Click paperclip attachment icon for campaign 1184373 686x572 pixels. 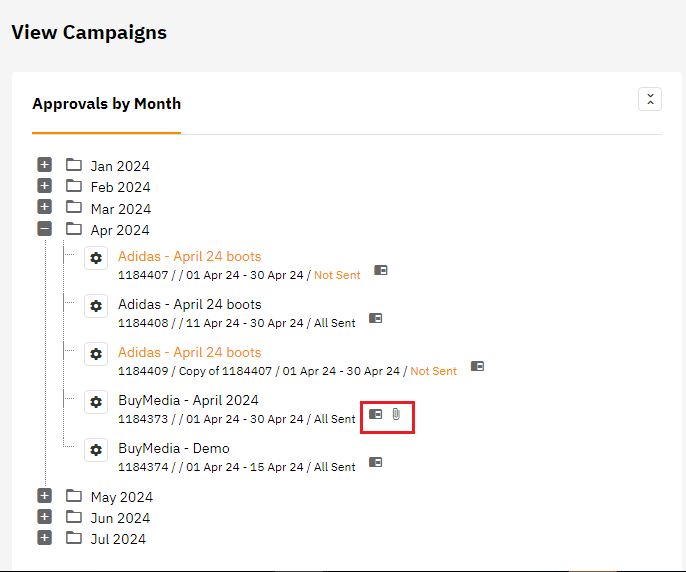pos(396,414)
